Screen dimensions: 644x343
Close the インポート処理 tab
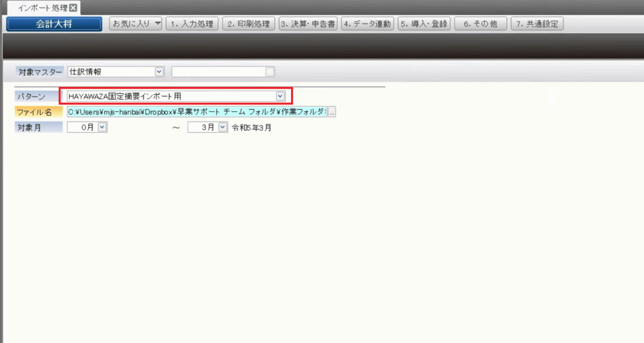pyautogui.click(x=73, y=8)
